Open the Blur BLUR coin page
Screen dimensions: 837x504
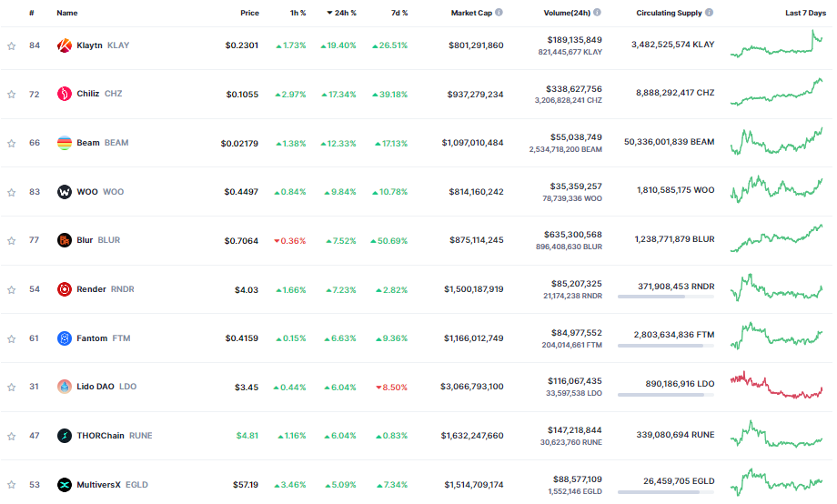click(98, 240)
